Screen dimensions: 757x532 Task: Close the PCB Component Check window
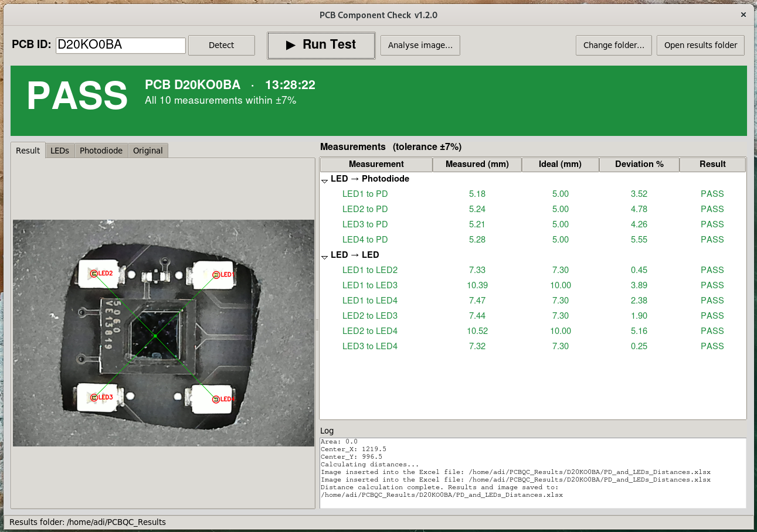(x=744, y=15)
